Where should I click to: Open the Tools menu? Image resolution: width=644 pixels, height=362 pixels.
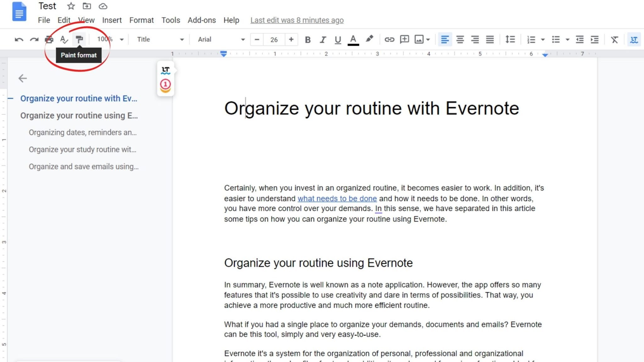click(x=171, y=20)
